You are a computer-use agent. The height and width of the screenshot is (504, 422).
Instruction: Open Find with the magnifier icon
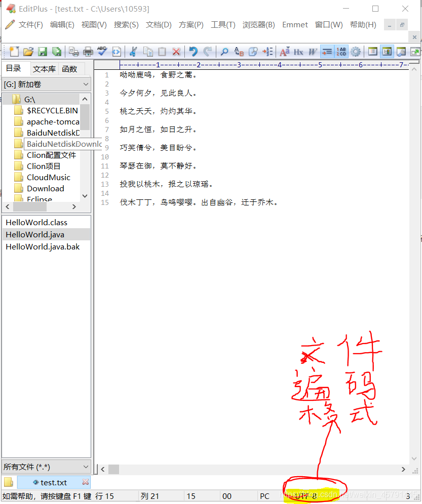pos(224,52)
